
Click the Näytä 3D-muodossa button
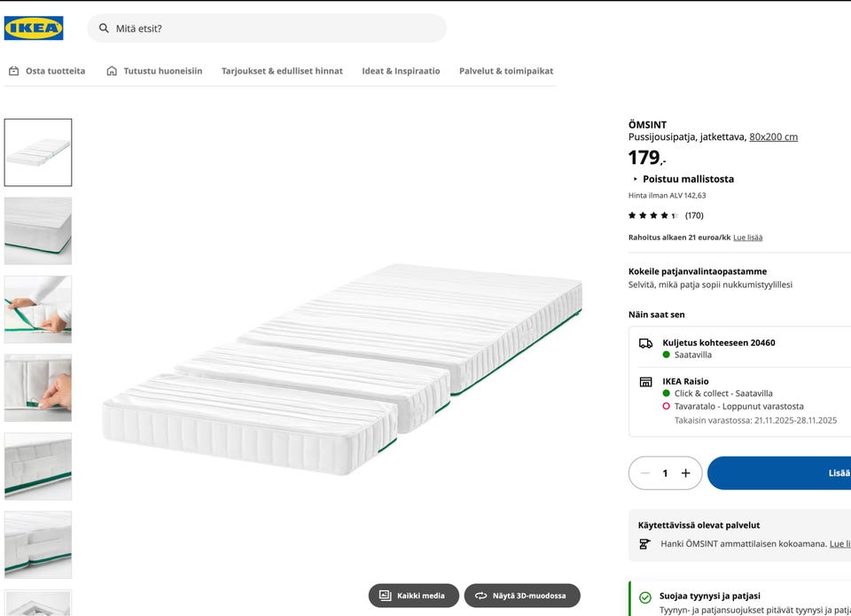(521, 596)
